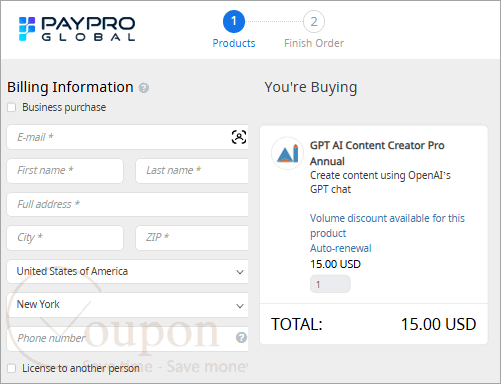The width and height of the screenshot is (501, 384).
Task: Click the City input field
Action: (65, 238)
